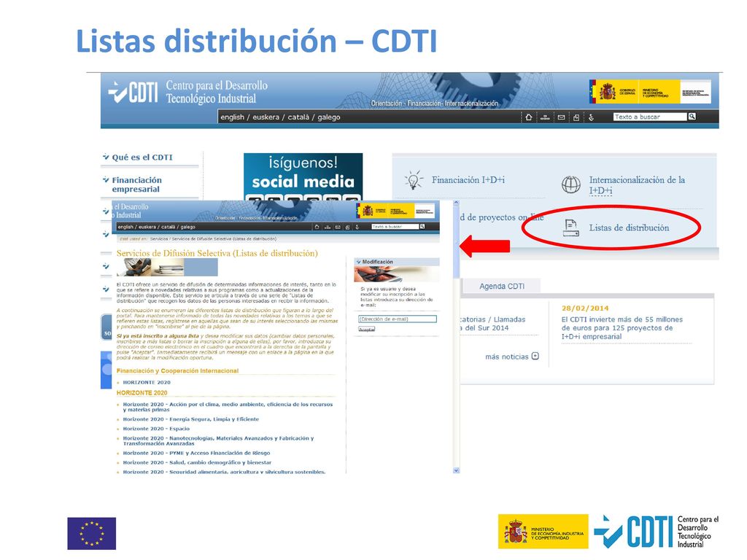Click the down arrow of the Listas de distribución page scrollbar
Screen dimensions: 747x560
[456, 470]
